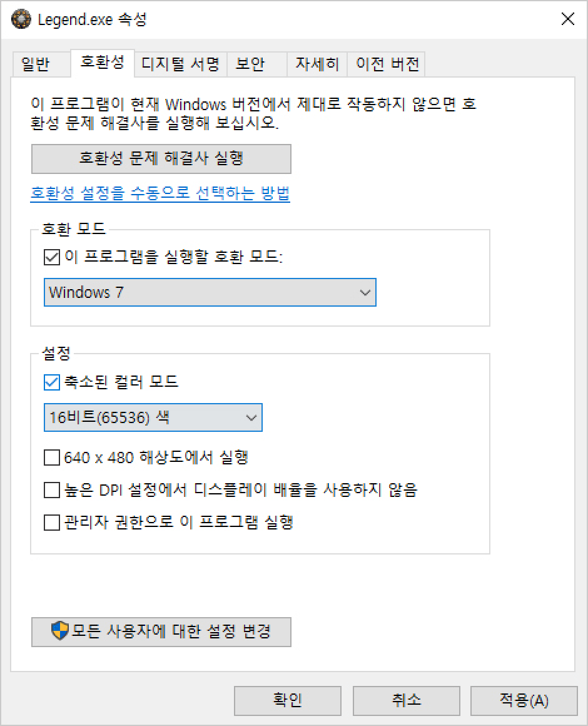Toggle the 축소된 컬러 모드 checkbox

[52, 382]
